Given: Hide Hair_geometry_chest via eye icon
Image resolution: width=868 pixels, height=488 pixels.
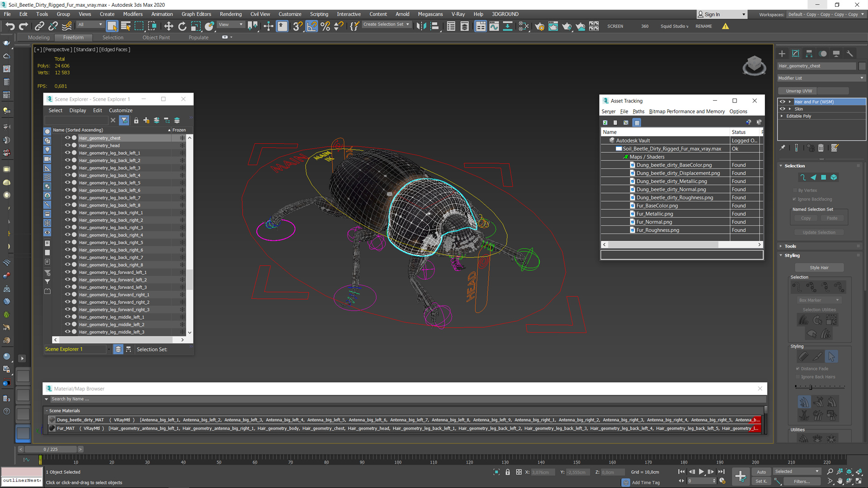Looking at the screenshot, I should 67,138.
